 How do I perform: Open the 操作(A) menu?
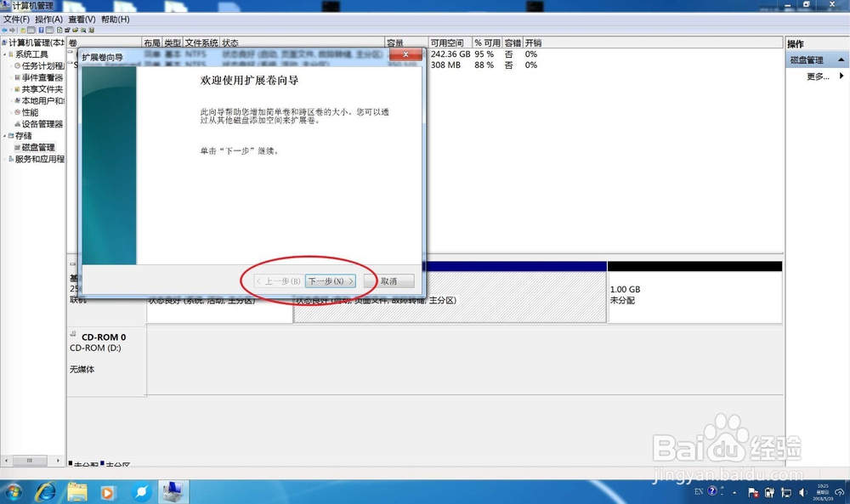48,20
